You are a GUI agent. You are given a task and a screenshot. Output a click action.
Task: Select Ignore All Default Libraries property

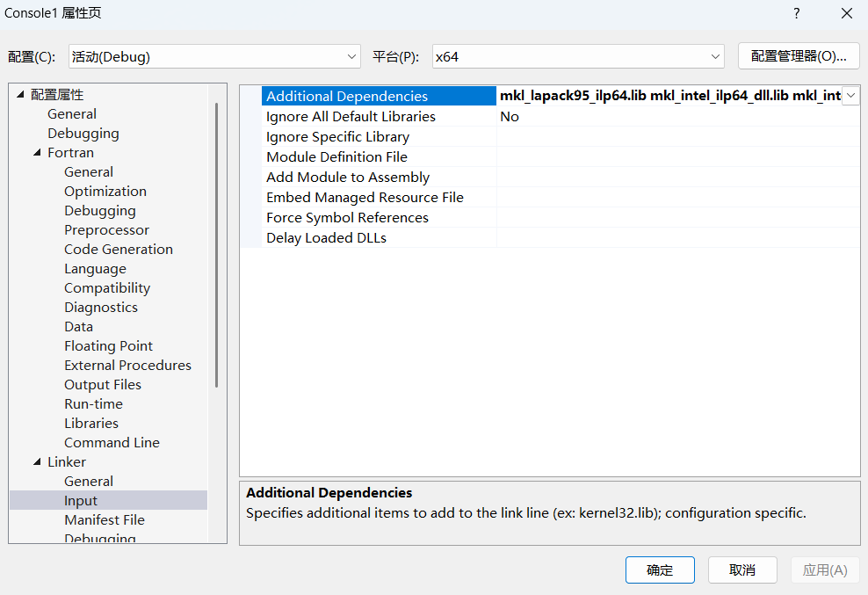coord(379,116)
